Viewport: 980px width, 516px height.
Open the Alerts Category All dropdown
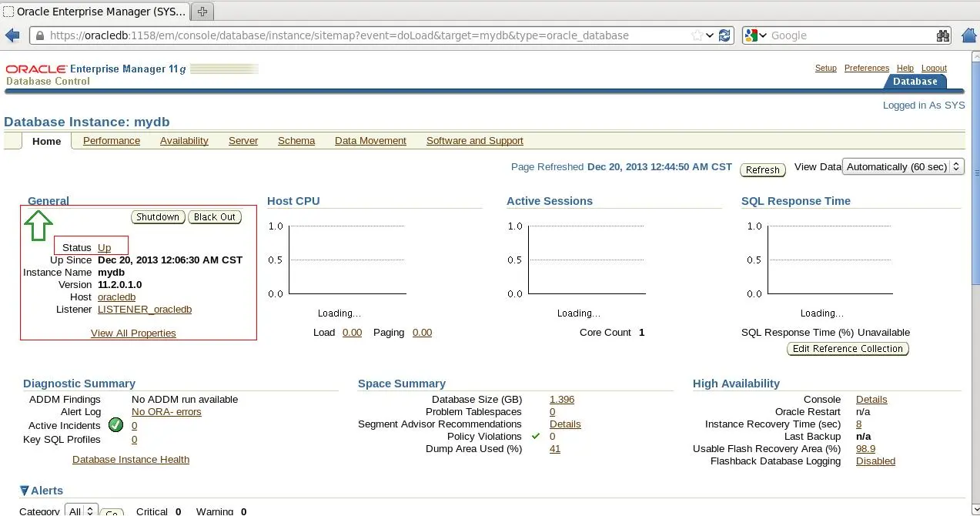click(x=82, y=511)
